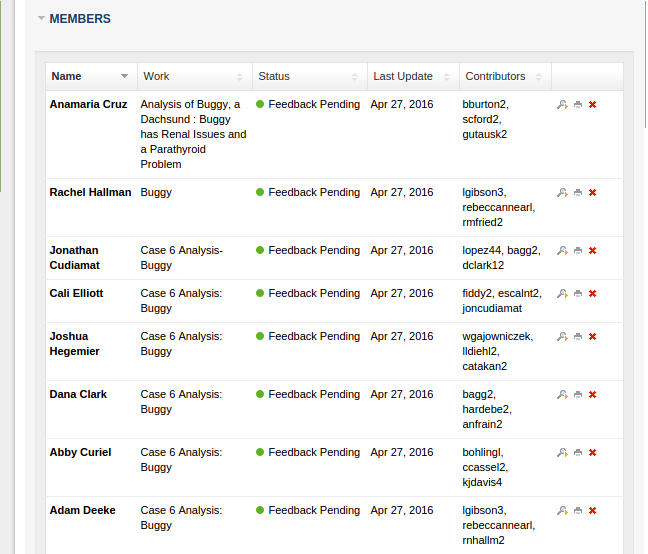Screen dimensions: 648x554
Task: Click Dana Clark's green status dot
Action: (260, 395)
